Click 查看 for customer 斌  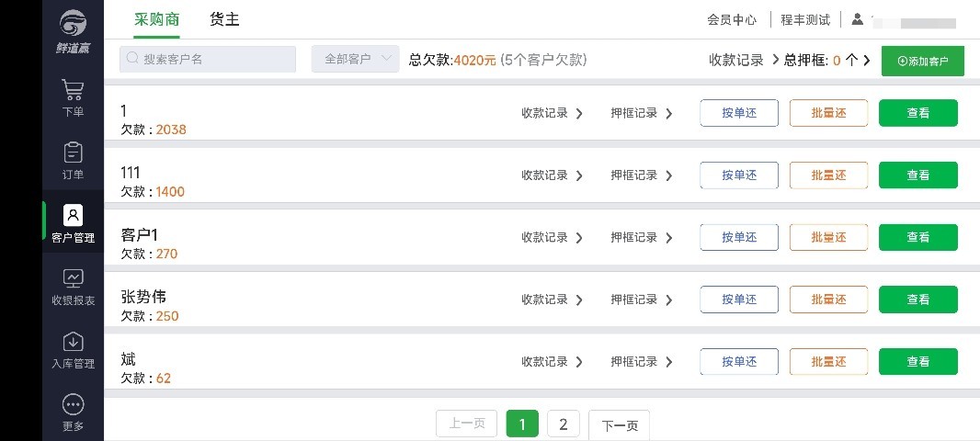pos(918,362)
